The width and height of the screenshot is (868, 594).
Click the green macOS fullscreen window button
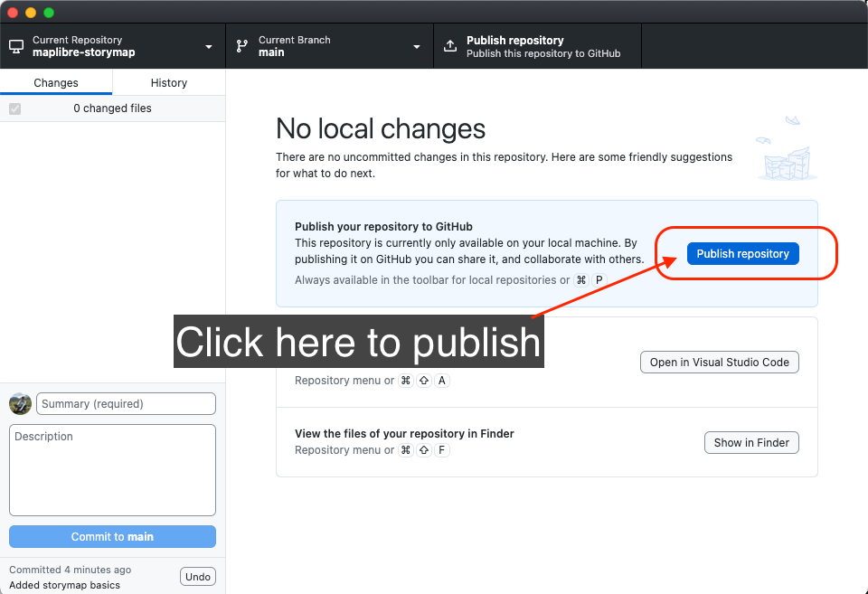[x=49, y=13]
